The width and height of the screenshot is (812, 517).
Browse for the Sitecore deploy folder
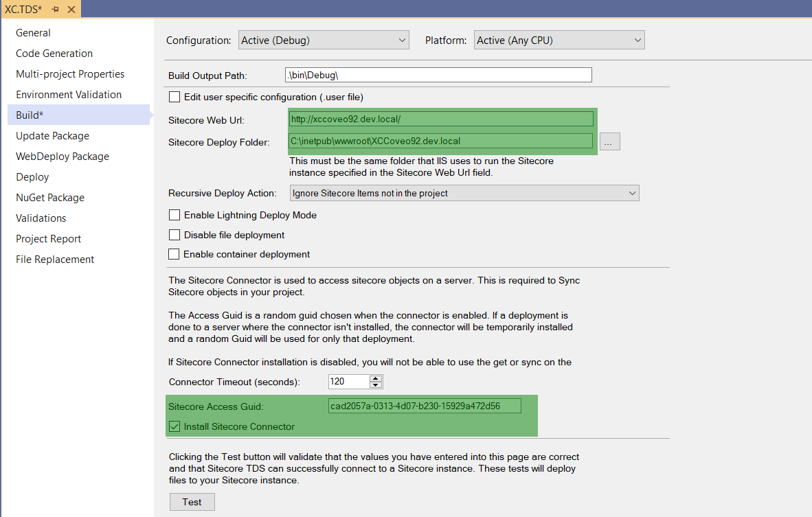609,142
